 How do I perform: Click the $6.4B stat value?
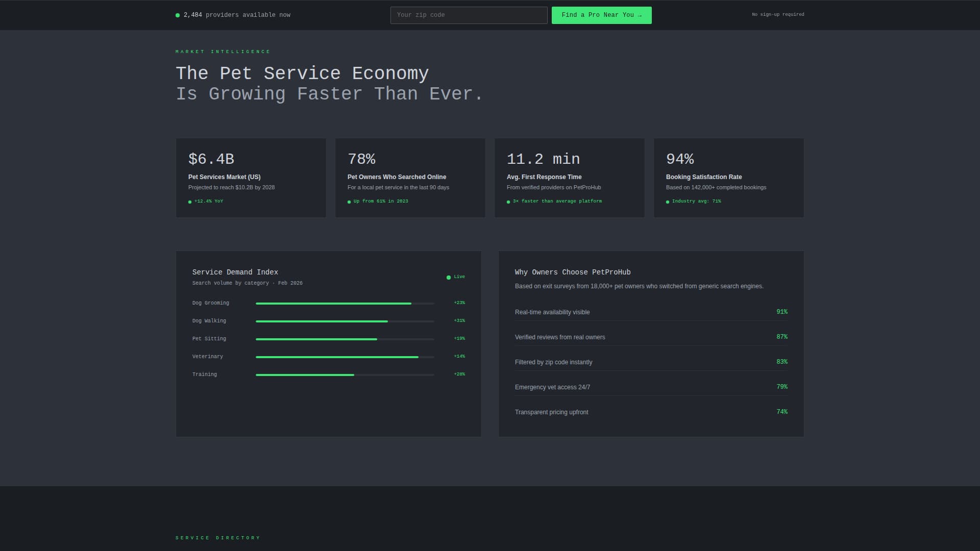click(211, 159)
